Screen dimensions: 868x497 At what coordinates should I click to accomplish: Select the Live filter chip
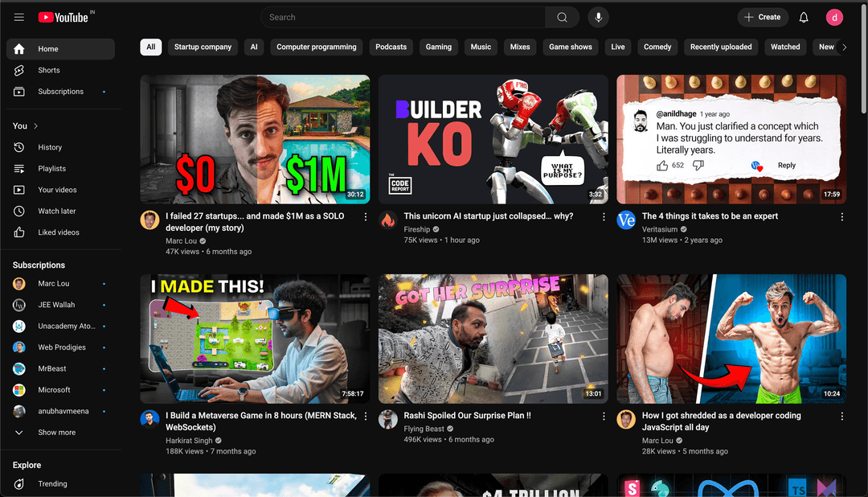(618, 47)
